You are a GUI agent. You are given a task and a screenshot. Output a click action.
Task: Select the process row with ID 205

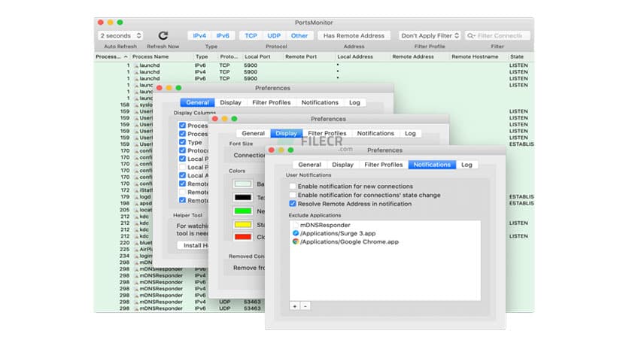(124, 210)
